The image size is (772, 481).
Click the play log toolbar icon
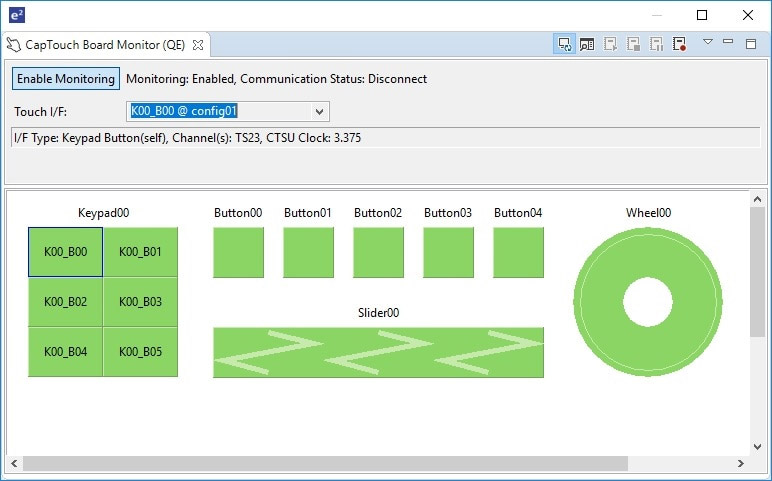(x=611, y=44)
